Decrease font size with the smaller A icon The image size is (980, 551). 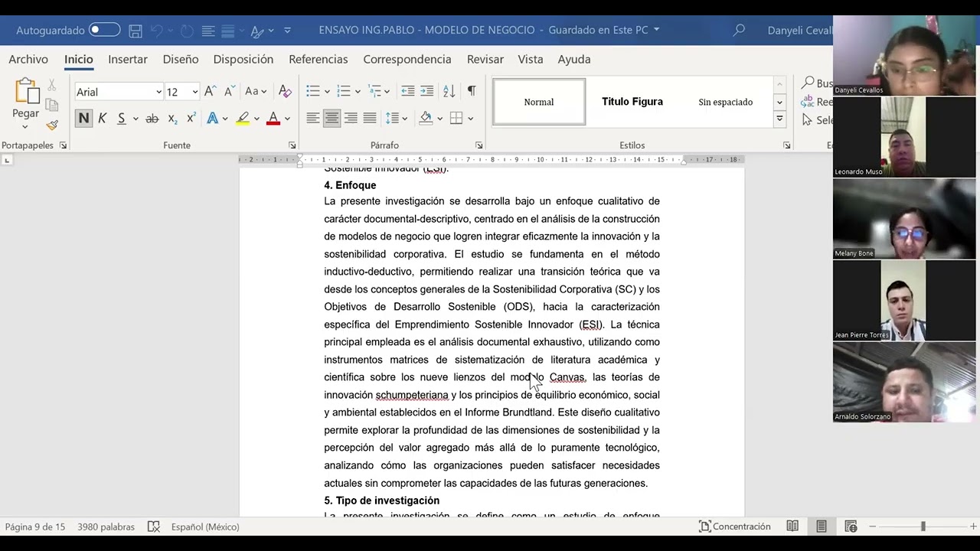click(228, 91)
